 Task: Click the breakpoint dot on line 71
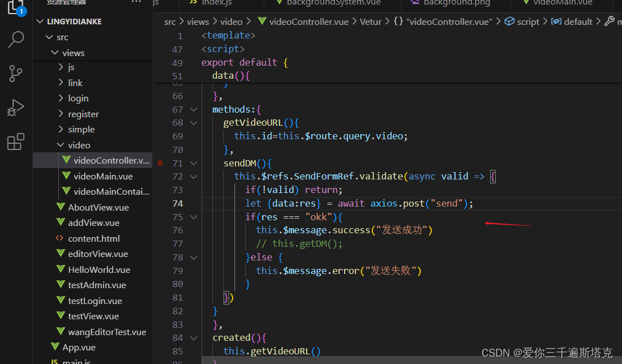click(160, 162)
